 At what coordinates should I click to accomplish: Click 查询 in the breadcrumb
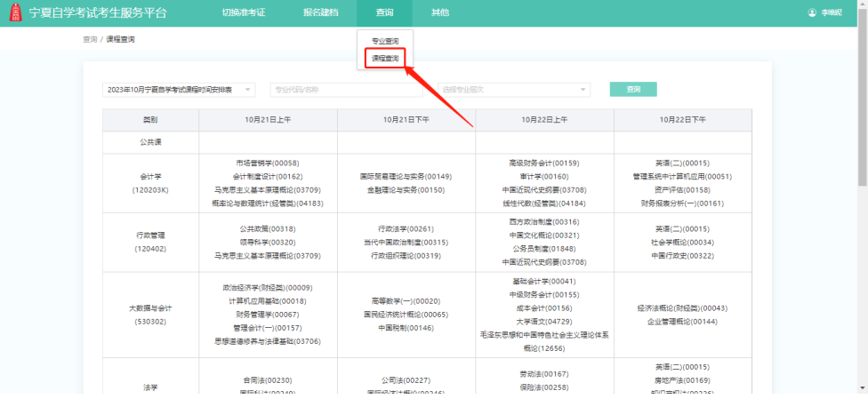point(90,39)
